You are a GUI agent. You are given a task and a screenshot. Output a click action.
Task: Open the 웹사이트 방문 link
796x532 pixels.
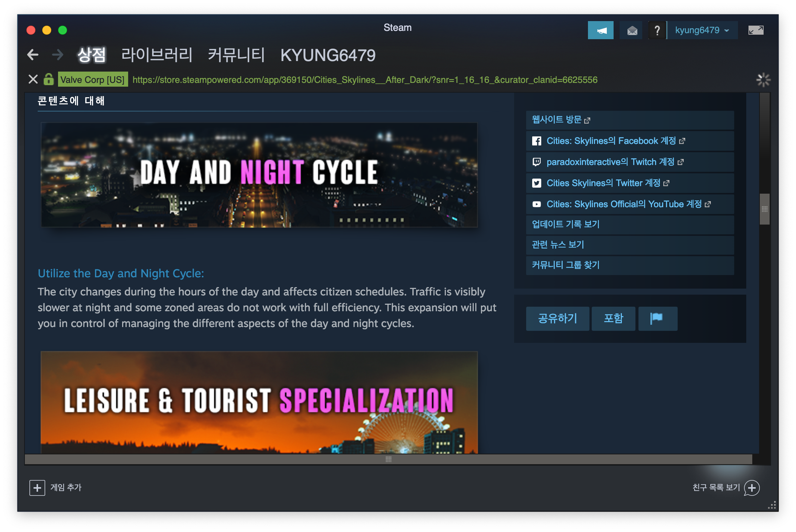coord(630,120)
